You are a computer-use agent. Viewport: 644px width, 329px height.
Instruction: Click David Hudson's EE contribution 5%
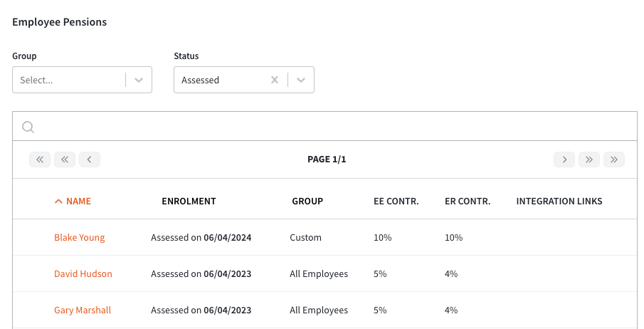point(380,274)
